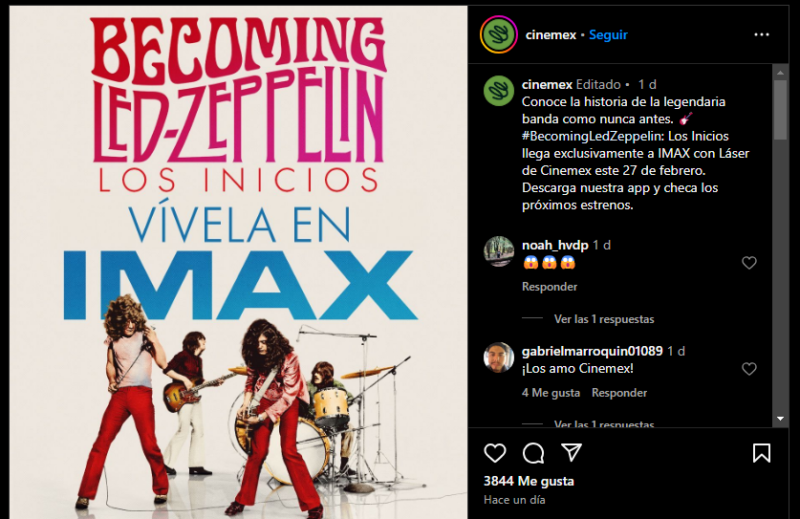800x519 pixels.
Task: Reply to the ¡Los amo Cinemex! comment
Action: [619, 393]
